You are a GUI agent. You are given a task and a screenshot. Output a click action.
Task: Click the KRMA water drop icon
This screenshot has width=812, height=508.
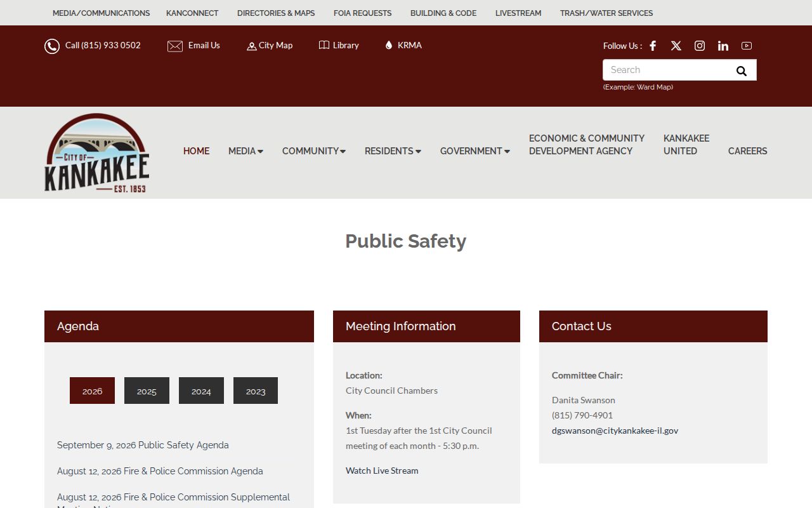pyautogui.click(x=389, y=45)
